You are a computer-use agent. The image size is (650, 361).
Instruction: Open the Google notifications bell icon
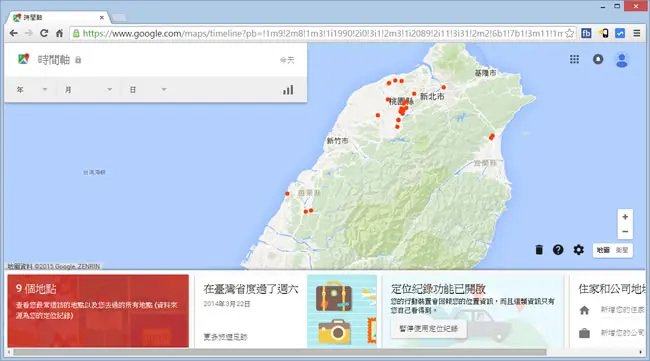pyautogui.click(x=598, y=59)
